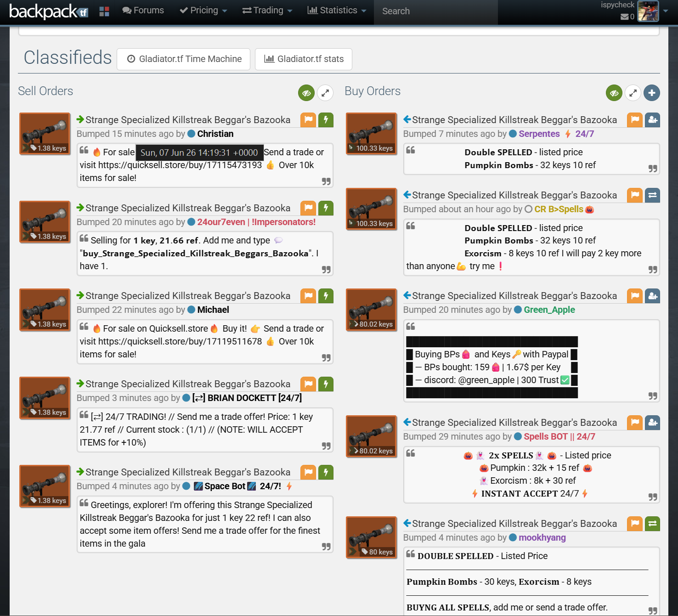This screenshot has height=616, width=678.
Task: Flag BRIAN DOCKETT's sell listing
Action: pos(308,384)
